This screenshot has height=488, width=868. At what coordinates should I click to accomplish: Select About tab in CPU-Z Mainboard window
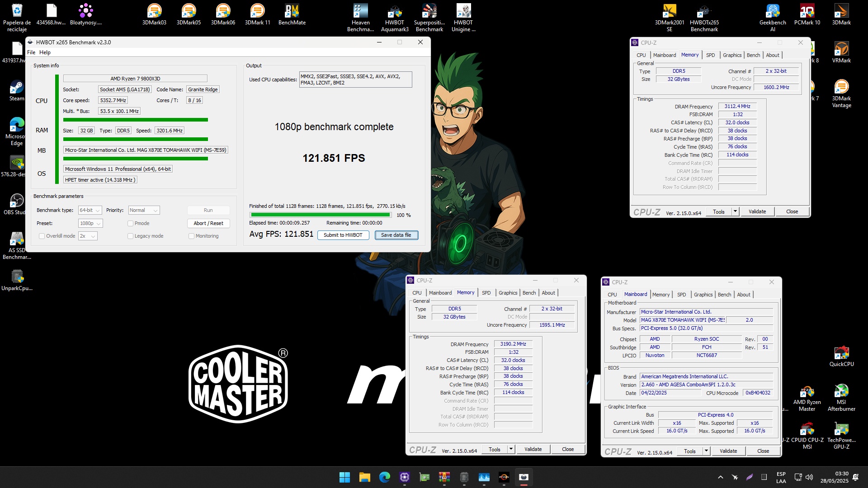pos(744,295)
